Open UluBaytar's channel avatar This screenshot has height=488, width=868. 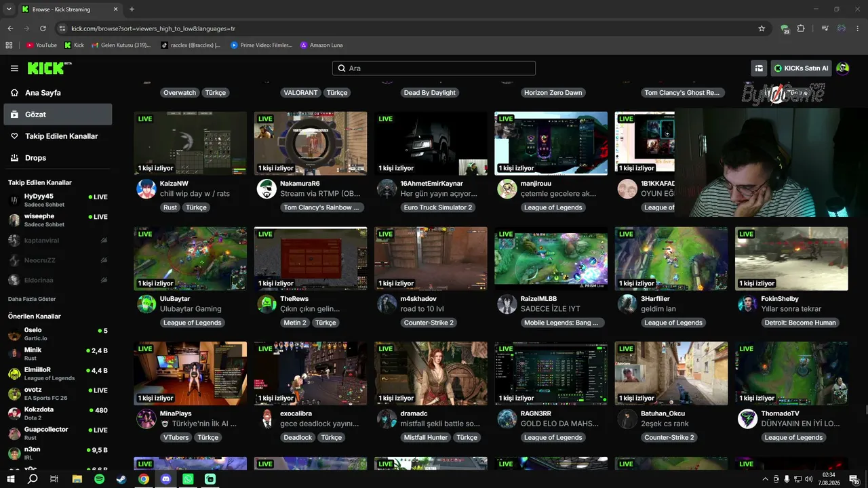click(x=146, y=304)
